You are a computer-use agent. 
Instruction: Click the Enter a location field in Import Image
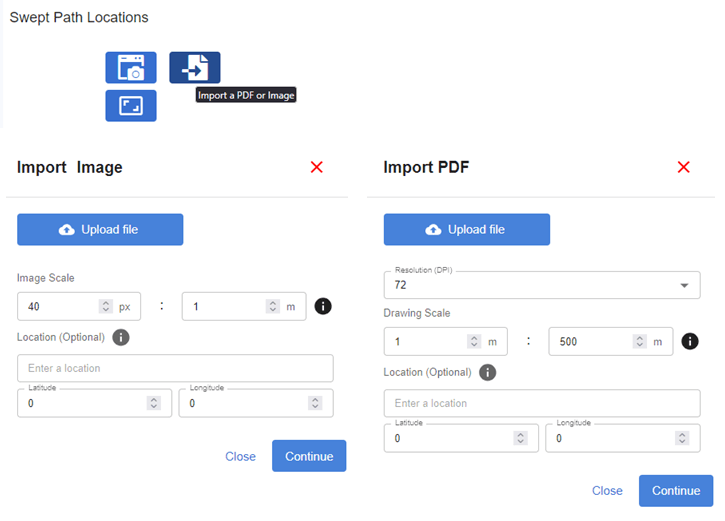pos(175,368)
